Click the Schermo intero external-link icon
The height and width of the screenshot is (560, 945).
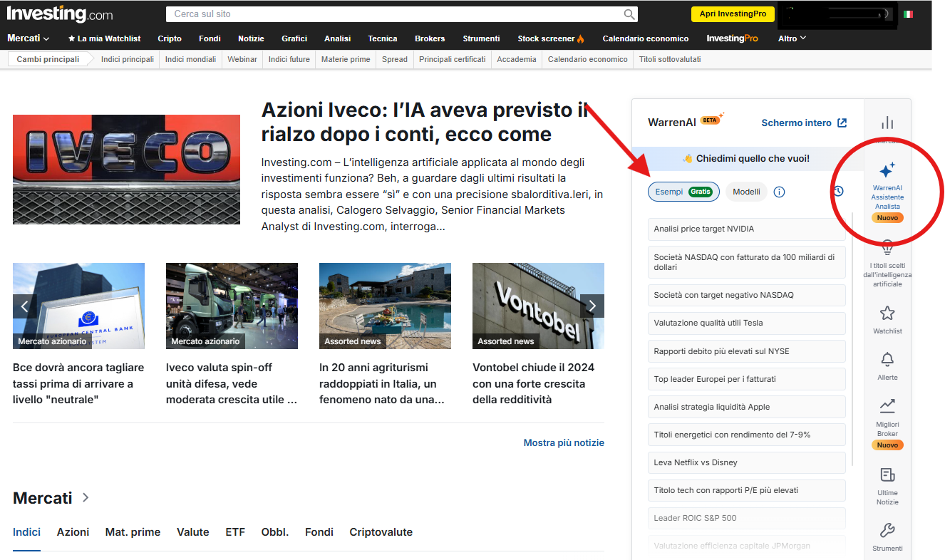(842, 123)
